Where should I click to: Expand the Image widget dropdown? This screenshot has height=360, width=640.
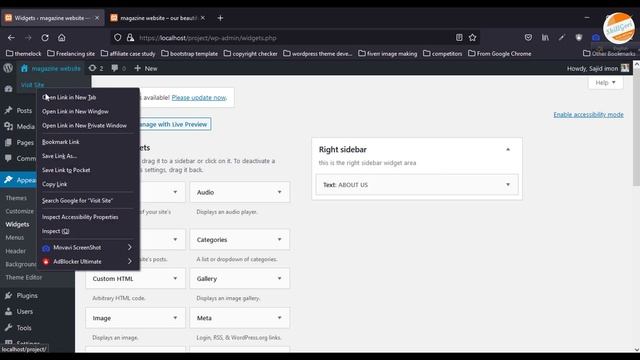click(175, 318)
